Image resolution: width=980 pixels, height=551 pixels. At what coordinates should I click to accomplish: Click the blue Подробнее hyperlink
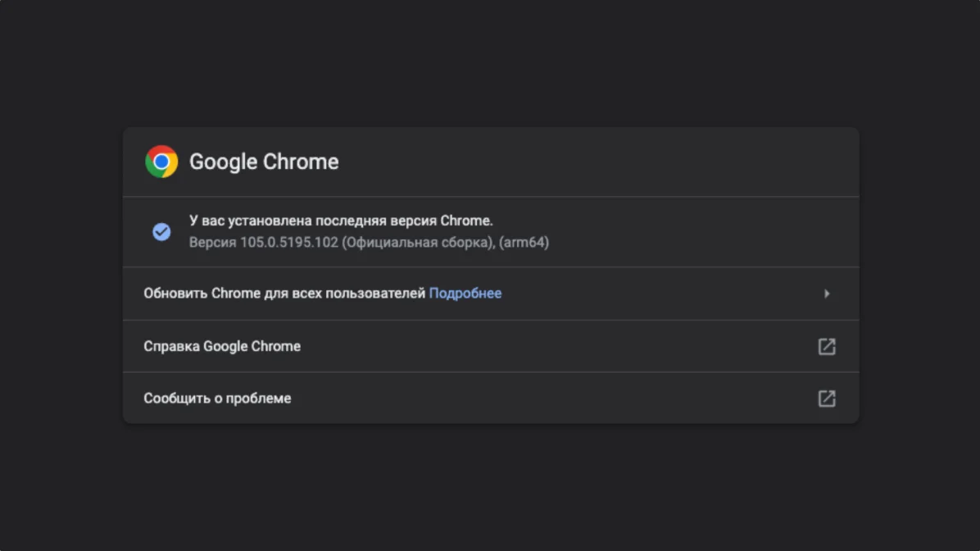(x=465, y=293)
